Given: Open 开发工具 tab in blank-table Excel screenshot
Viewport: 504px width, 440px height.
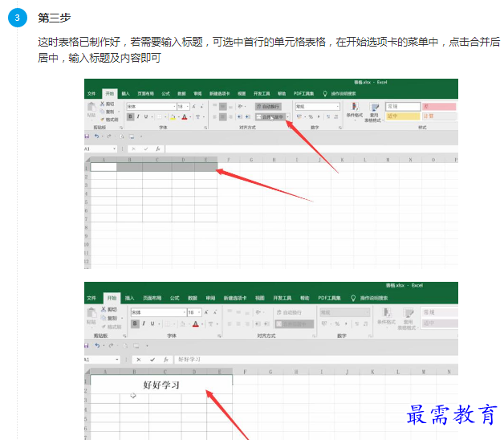Looking at the screenshot, I should click(262, 94).
